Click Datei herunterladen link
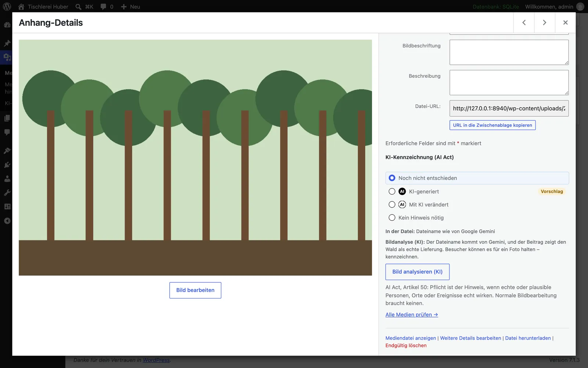 pos(528,338)
